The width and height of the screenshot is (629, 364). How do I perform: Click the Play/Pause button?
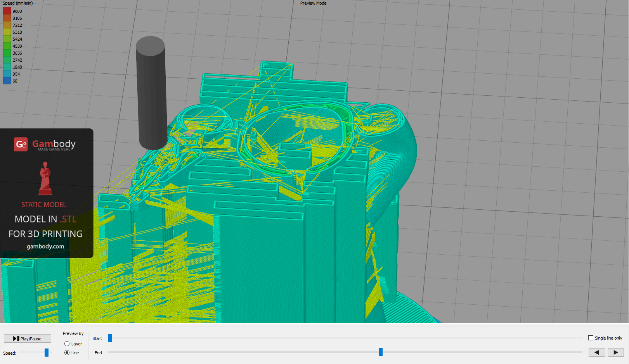[x=27, y=338]
